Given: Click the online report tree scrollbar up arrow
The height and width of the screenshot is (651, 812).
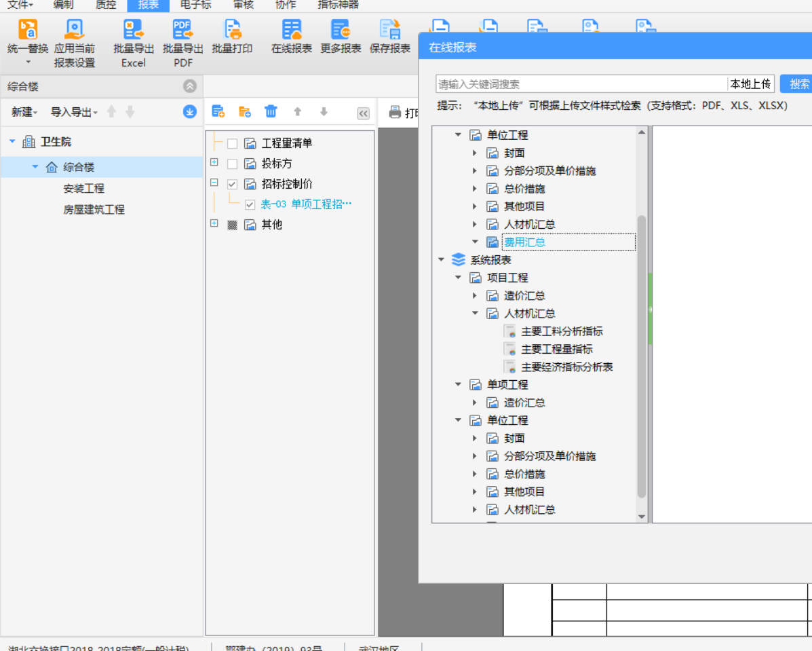Looking at the screenshot, I should coord(642,132).
